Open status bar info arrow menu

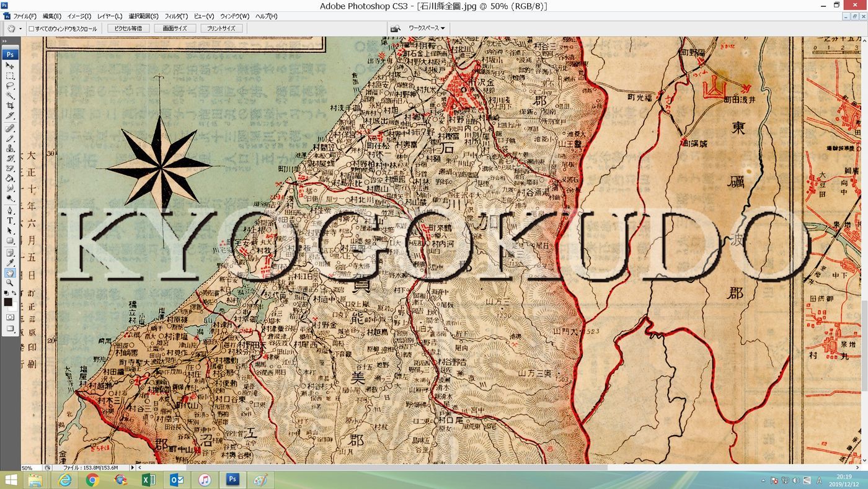132,467
